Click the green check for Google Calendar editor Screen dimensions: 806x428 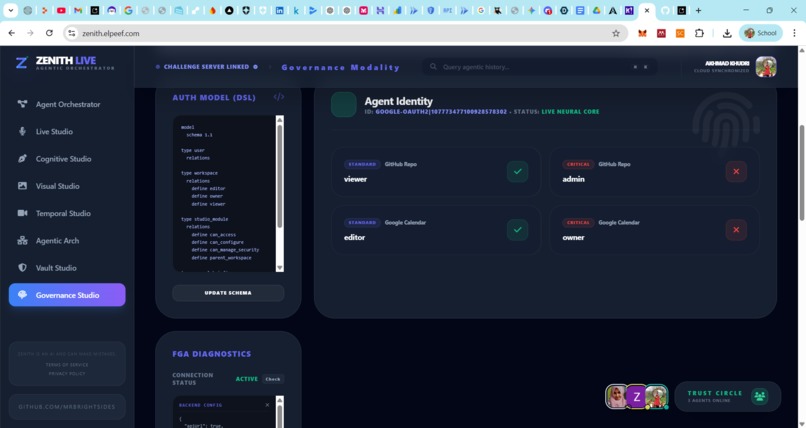[x=518, y=230]
